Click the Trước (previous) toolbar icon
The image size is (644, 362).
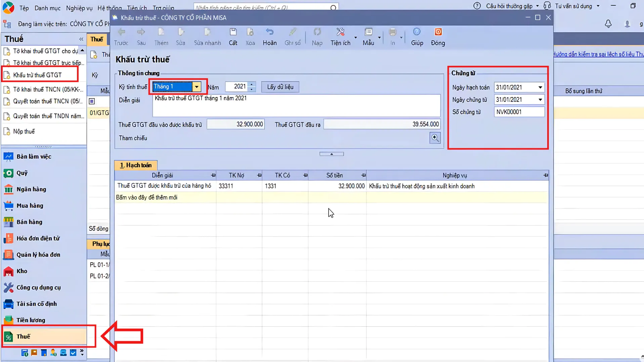coord(121,32)
